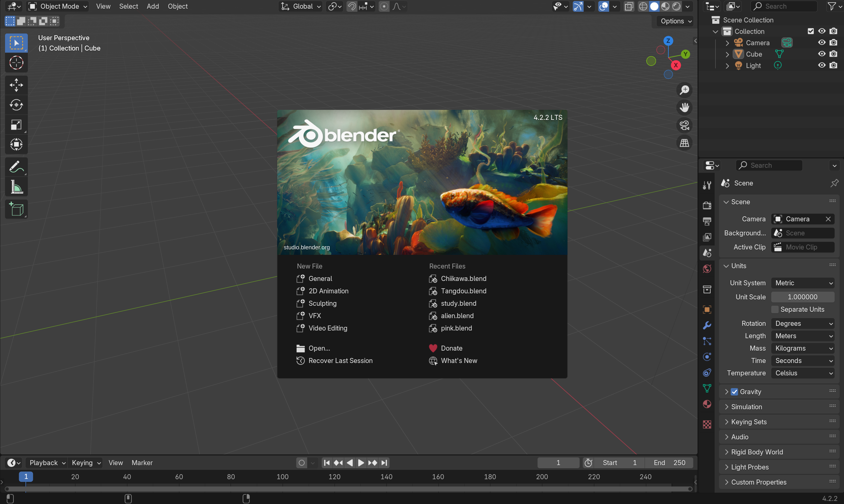Pin the Scene properties panel

834,184
